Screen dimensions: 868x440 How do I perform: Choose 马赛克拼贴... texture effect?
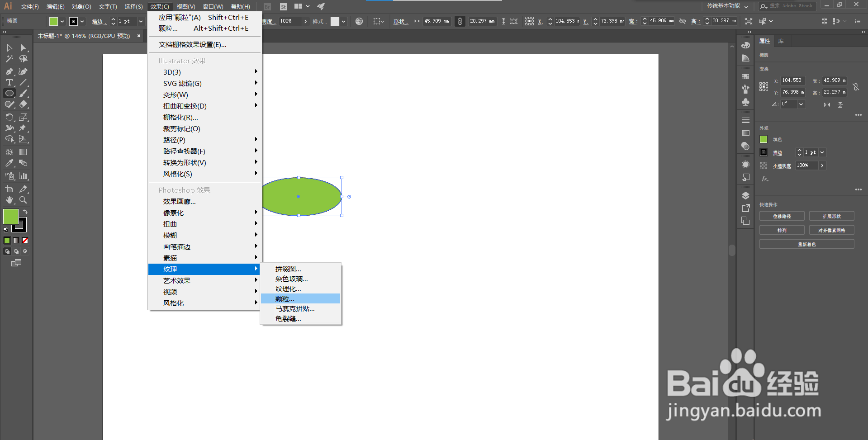click(300, 309)
